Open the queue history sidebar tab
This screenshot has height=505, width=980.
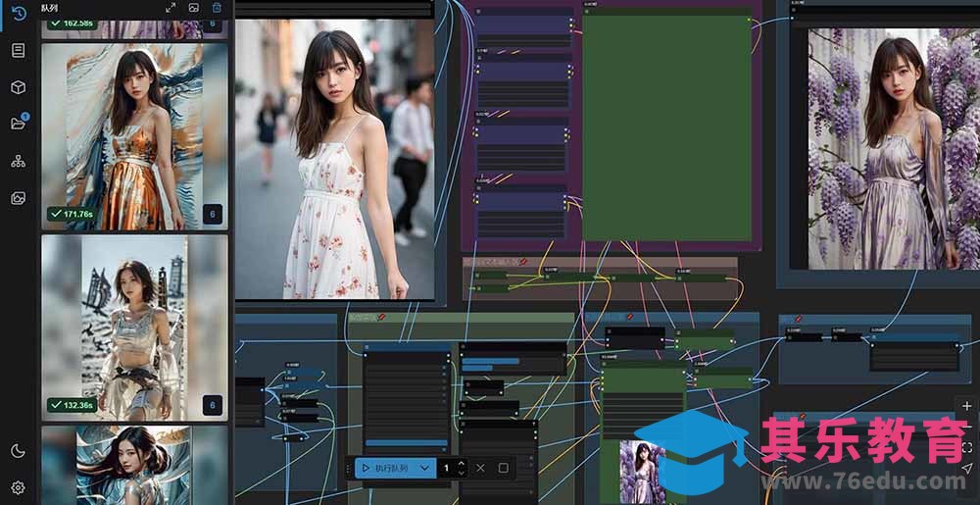tap(18, 14)
